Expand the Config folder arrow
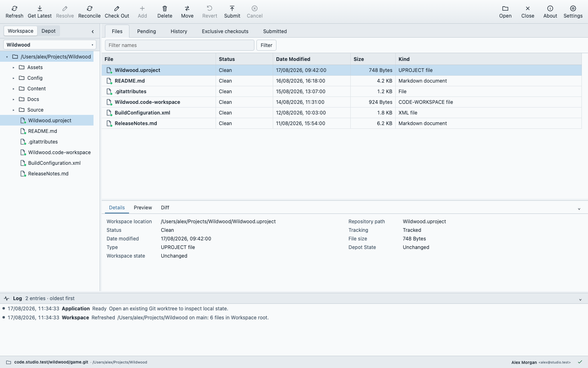Image resolution: width=588 pixels, height=368 pixels. [x=13, y=78]
